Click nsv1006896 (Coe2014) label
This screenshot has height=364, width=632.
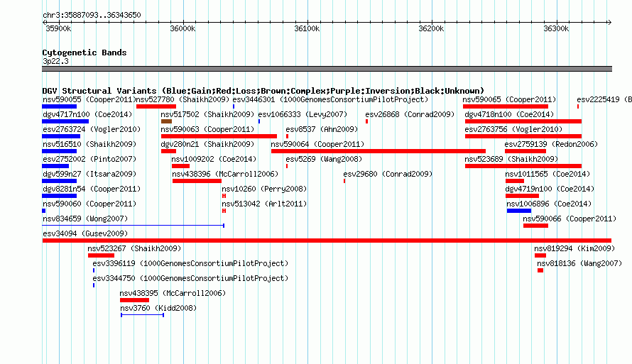[x=549, y=204]
